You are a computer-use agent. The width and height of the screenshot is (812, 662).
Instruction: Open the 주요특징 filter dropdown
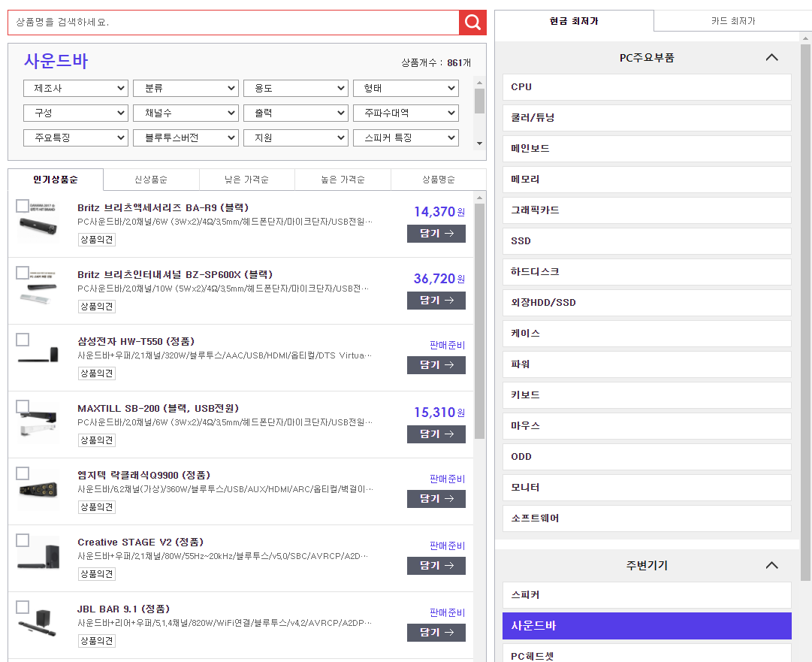coord(76,138)
